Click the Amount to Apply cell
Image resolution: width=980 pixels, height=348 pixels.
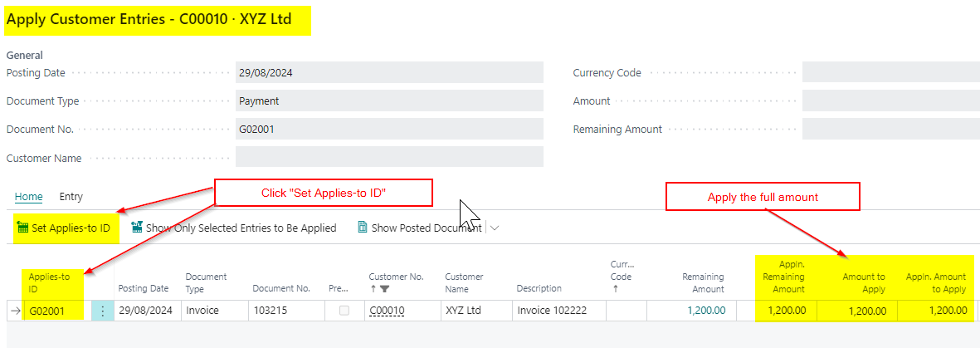coord(858,311)
